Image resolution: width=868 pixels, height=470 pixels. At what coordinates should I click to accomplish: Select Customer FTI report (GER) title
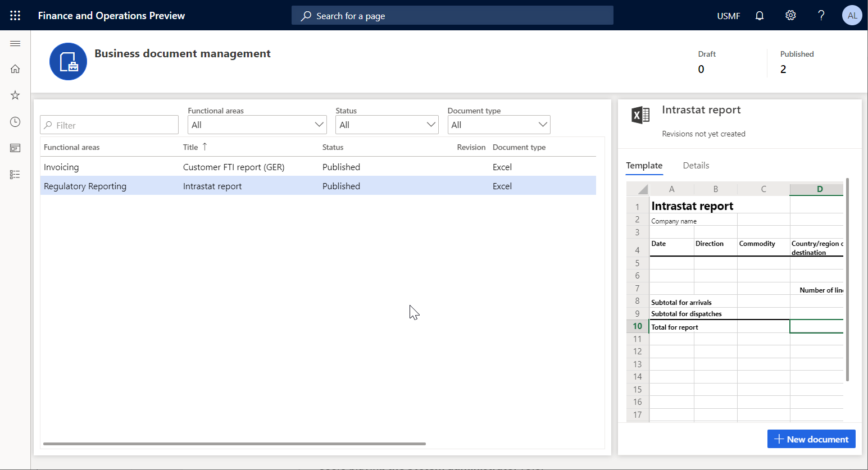[234, 167]
